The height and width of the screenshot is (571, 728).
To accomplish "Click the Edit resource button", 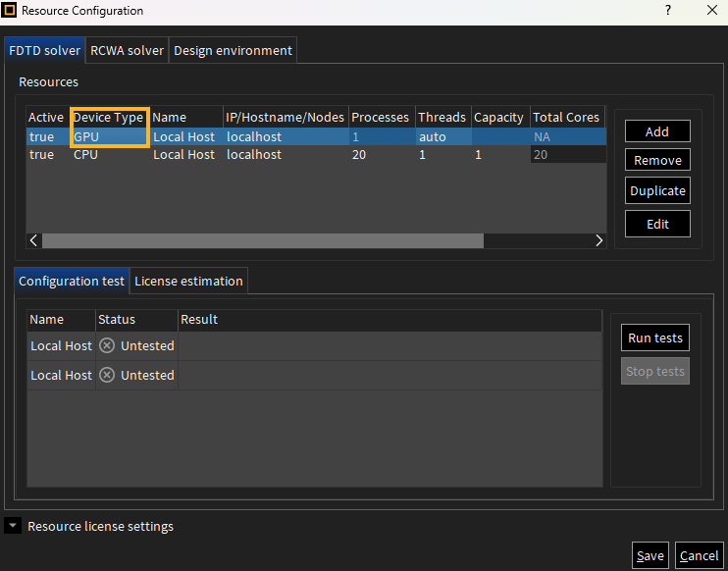I will click(657, 224).
